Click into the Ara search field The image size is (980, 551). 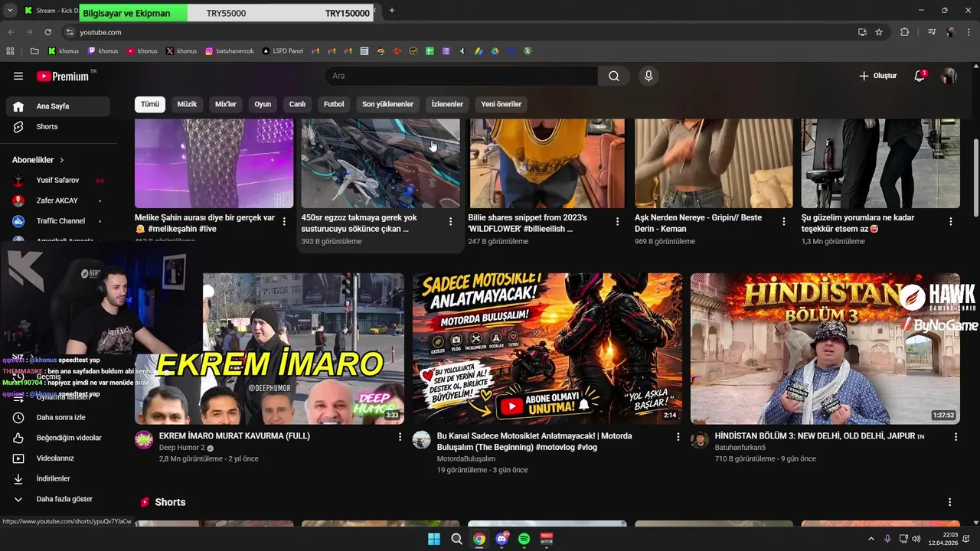[x=461, y=76]
